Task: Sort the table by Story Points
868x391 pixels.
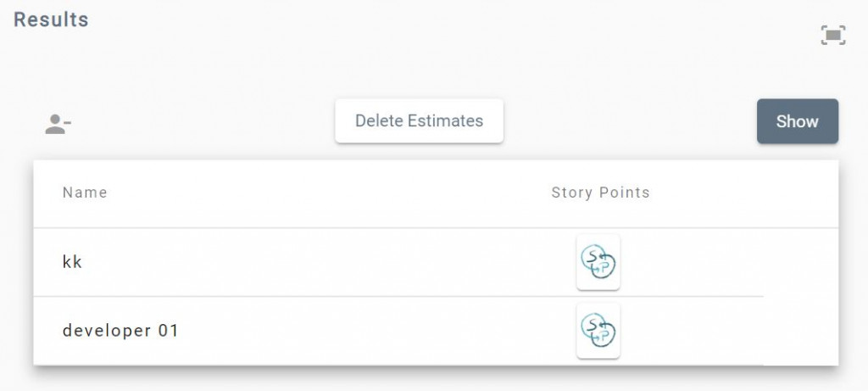Action: tap(600, 193)
